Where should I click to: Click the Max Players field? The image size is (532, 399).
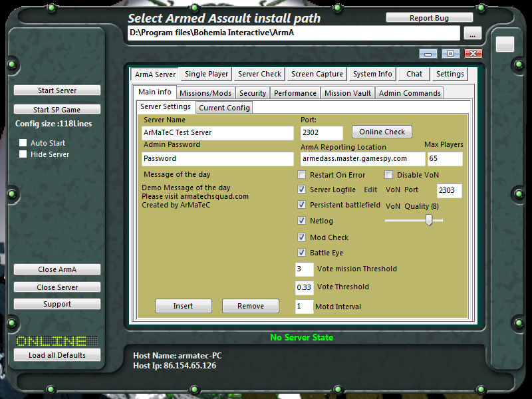click(445, 159)
